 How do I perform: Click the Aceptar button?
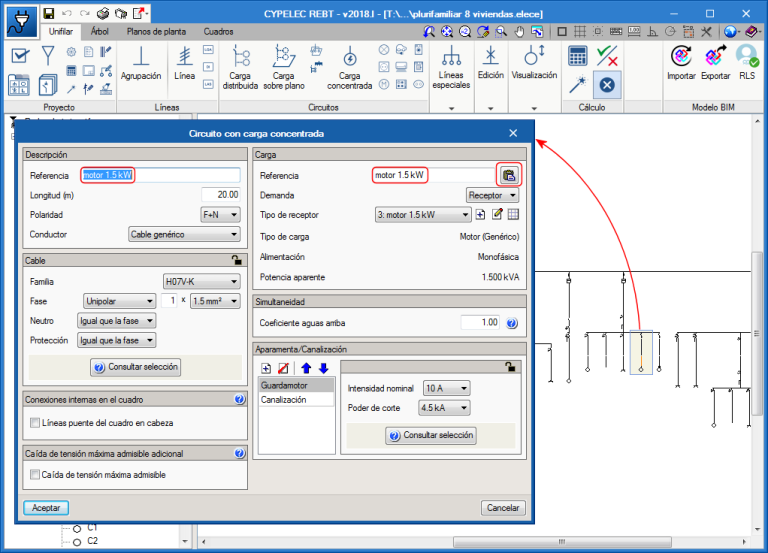tap(46, 508)
